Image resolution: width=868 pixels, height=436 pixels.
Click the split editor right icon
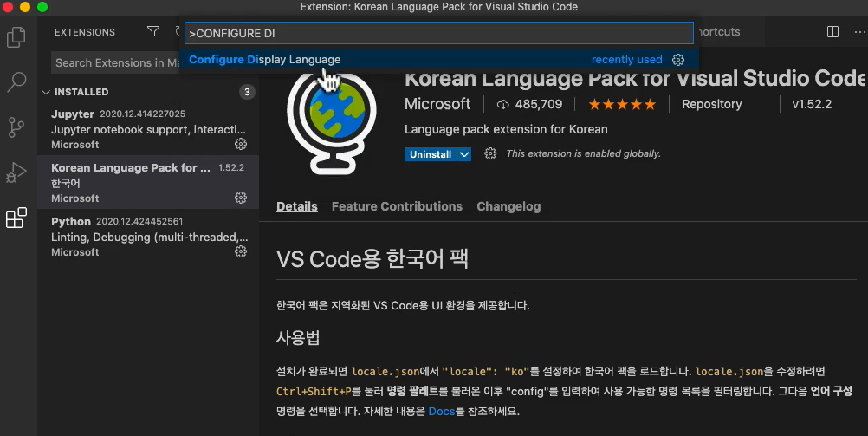(x=832, y=31)
